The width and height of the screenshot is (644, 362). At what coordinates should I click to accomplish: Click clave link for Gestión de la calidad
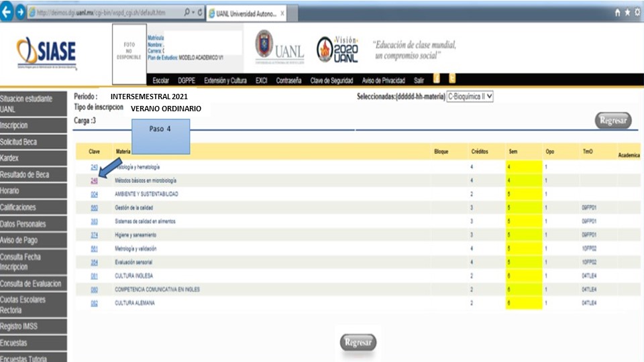[x=94, y=208]
